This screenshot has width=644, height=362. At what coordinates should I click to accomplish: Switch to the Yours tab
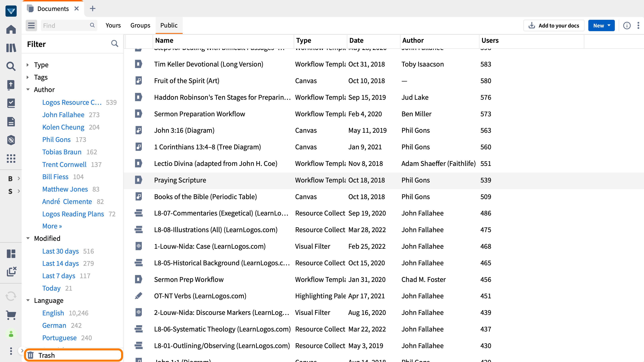tap(113, 25)
